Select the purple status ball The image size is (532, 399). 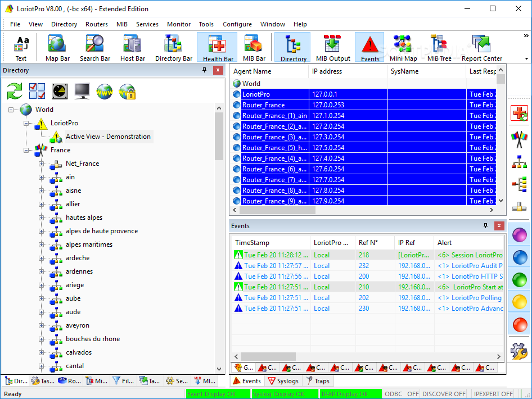pos(520,234)
